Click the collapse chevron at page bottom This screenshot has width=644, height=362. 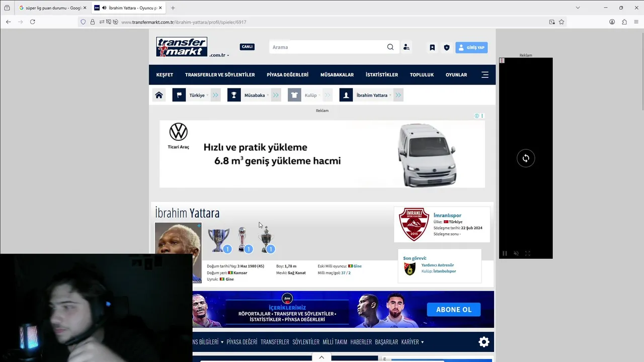(x=321, y=357)
